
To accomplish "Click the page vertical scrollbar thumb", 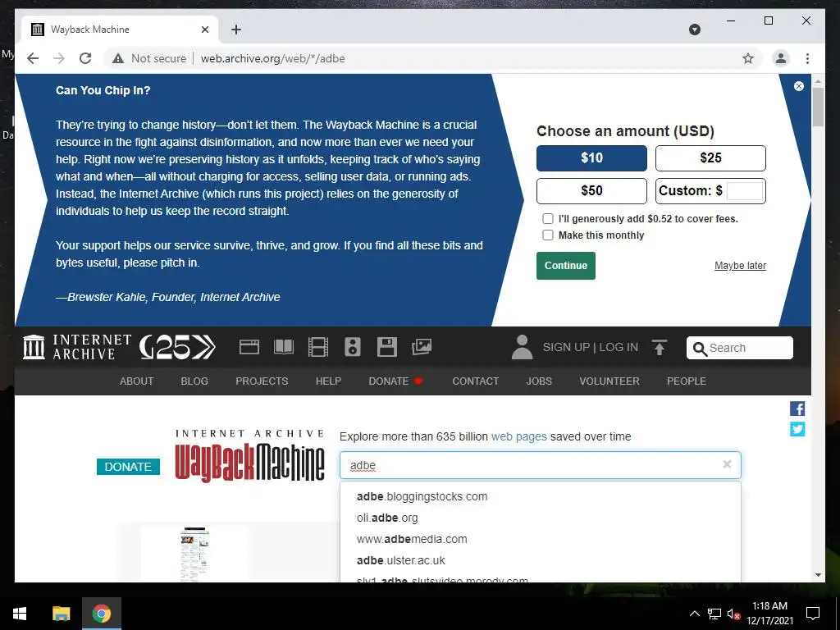I will pyautogui.click(x=818, y=107).
